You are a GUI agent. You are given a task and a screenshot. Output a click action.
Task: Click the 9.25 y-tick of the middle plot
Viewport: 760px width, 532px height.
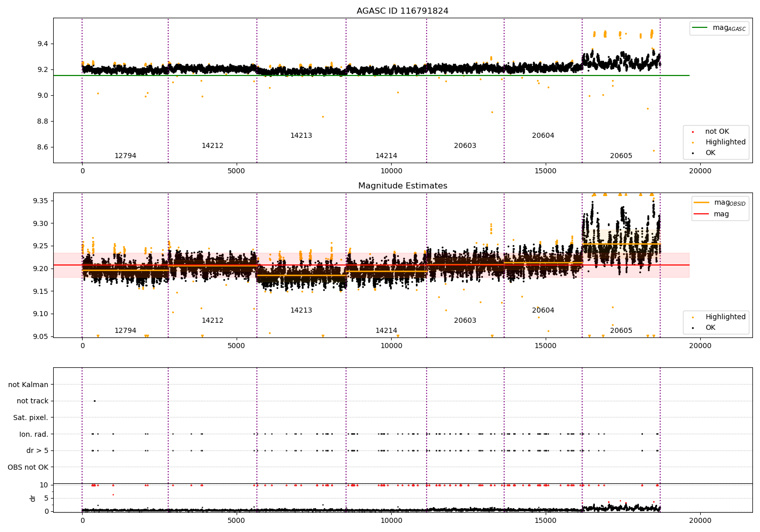tap(41, 246)
